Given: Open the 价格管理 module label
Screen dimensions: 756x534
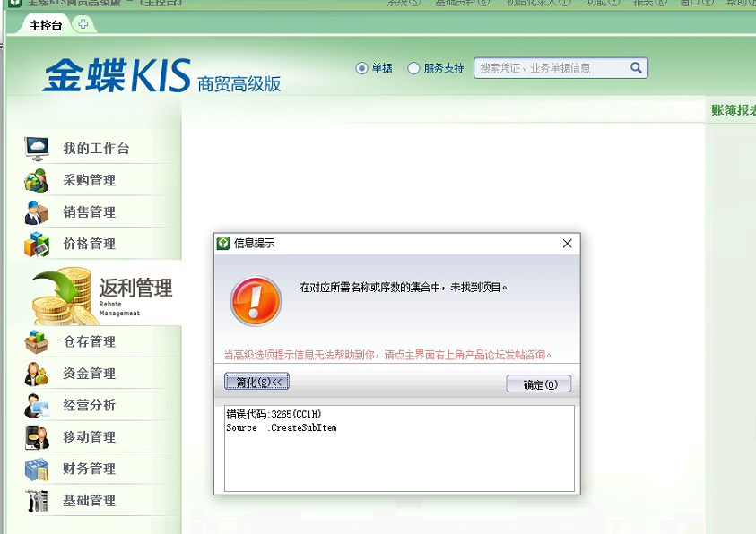Looking at the screenshot, I should tap(90, 244).
